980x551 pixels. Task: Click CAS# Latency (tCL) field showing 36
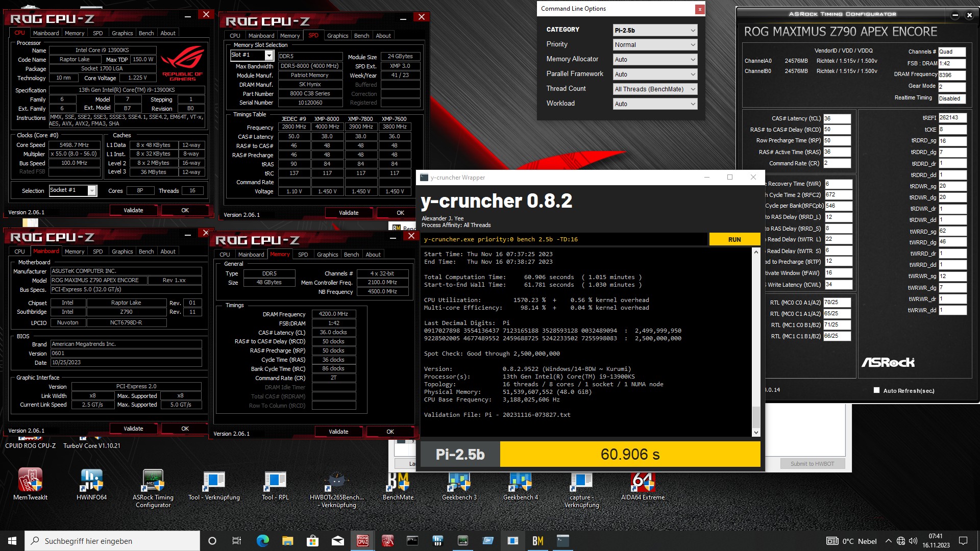(x=837, y=118)
